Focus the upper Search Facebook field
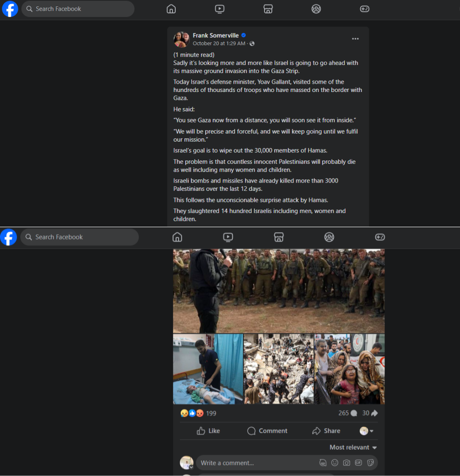Image resolution: width=460 pixels, height=476 pixels. pos(78,9)
